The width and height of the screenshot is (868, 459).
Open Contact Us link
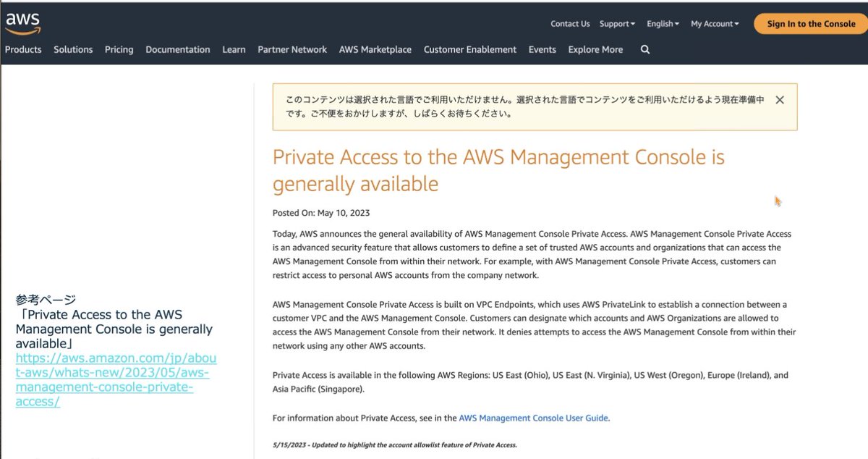tap(570, 24)
